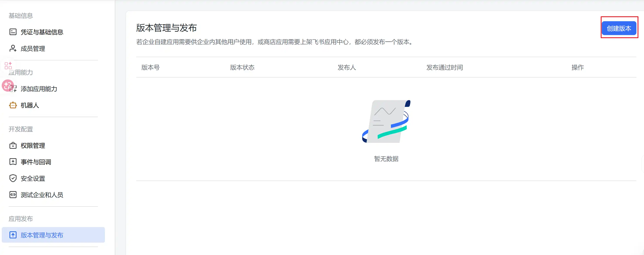644x255 pixels.
Task: Click the 版本号 column header
Action: tap(150, 67)
